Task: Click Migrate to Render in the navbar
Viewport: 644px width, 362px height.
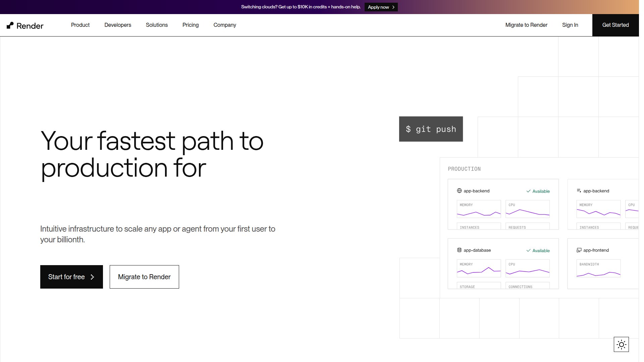Action: pyautogui.click(x=526, y=25)
